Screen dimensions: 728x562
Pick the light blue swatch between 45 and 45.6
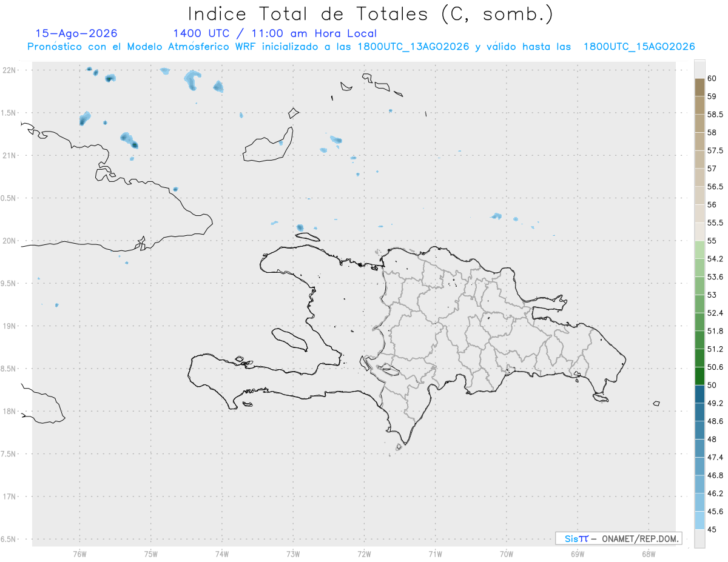[699, 521]
